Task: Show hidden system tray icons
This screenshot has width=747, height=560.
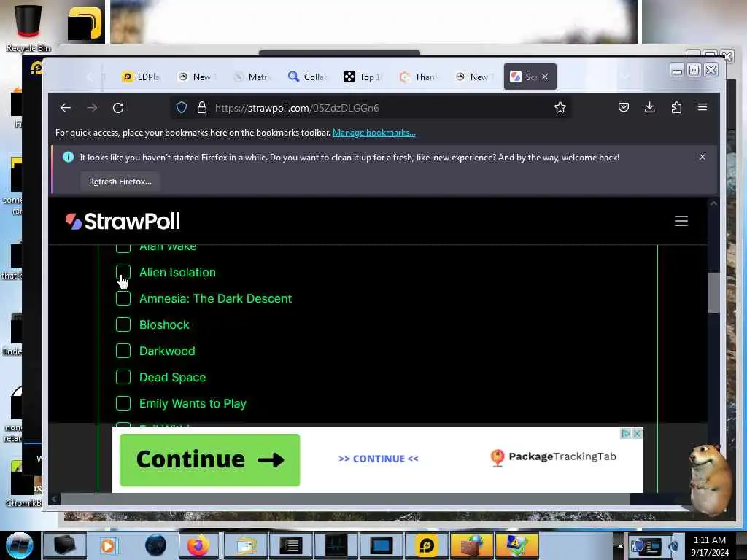Action: pyautogui.click(x=620, y=546)
